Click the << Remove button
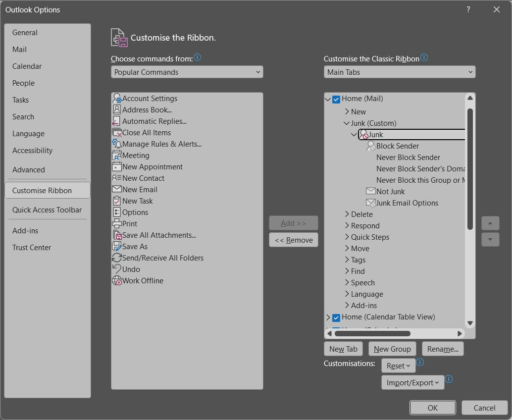 click(x=293, y=240)
